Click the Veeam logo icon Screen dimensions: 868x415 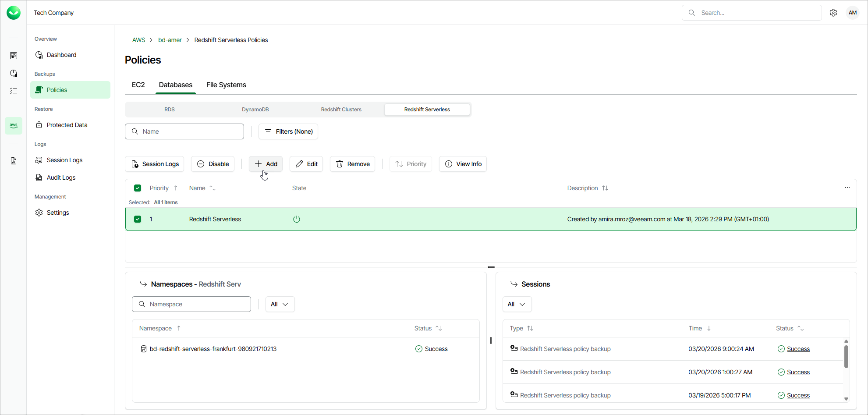(14, 13)
